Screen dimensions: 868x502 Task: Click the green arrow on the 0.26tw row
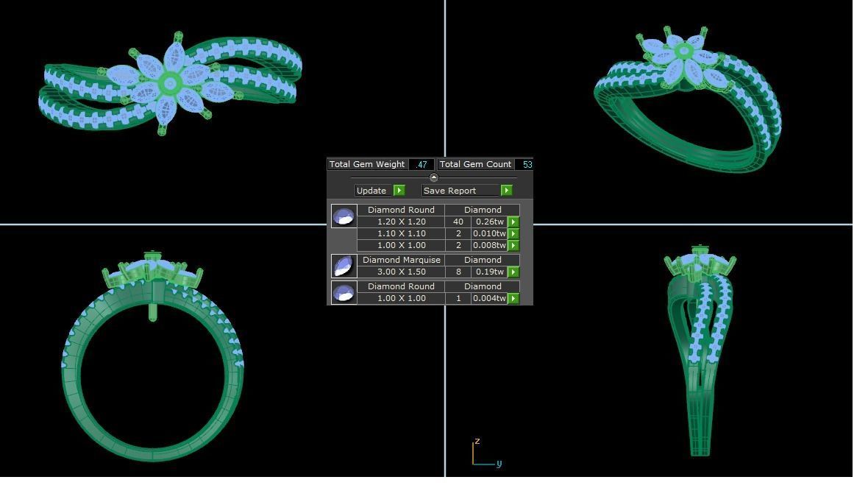pos(513,222)
